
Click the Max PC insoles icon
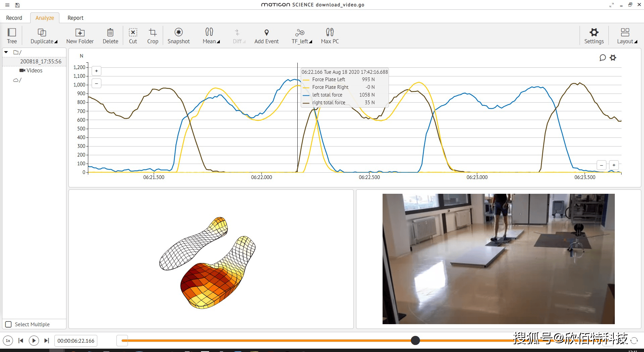[330, 33]
